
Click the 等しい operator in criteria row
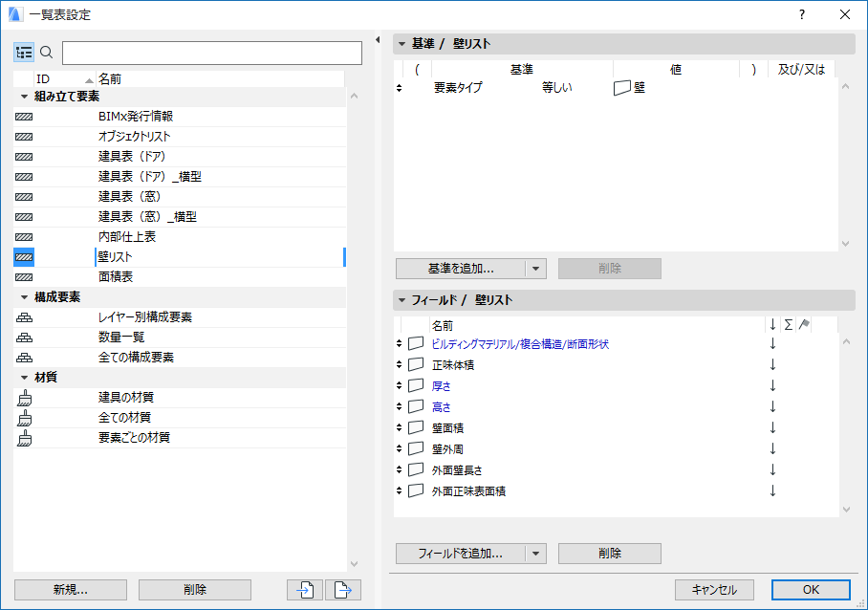coord(557,87)
